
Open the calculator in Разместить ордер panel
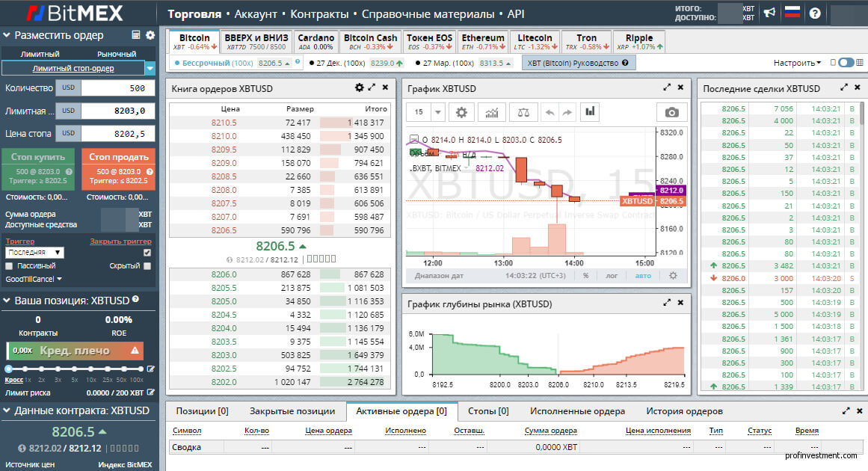tap(136, 35)
